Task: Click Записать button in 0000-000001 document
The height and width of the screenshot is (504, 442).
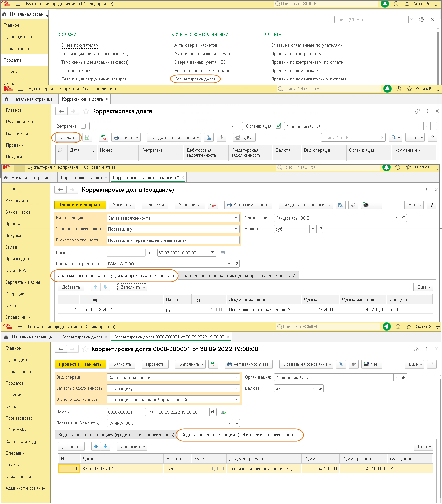Action: click(122, 364)
